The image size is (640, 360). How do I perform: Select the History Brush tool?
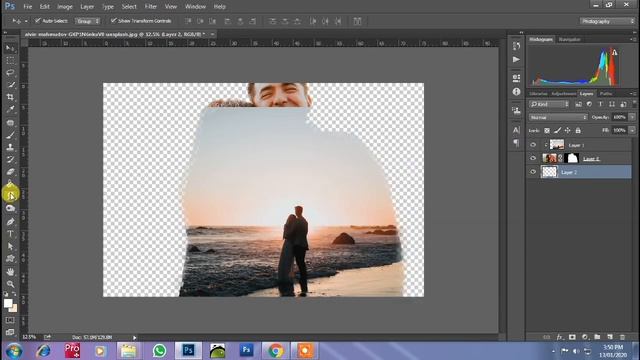(10, 160)
